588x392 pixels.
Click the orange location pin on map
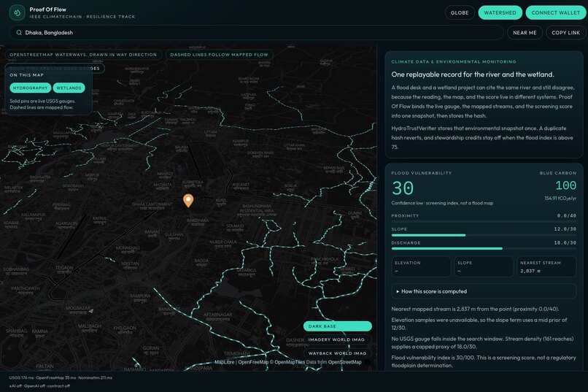click(188, 200)
